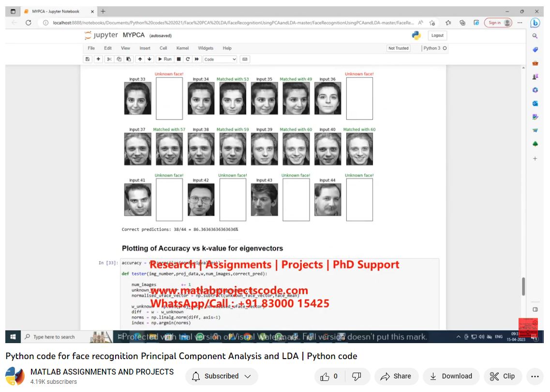Image resolution: width=550 pixels, height=392 pixels.
Task: Open the command palette keyboard icon
Action: point(245,60)
